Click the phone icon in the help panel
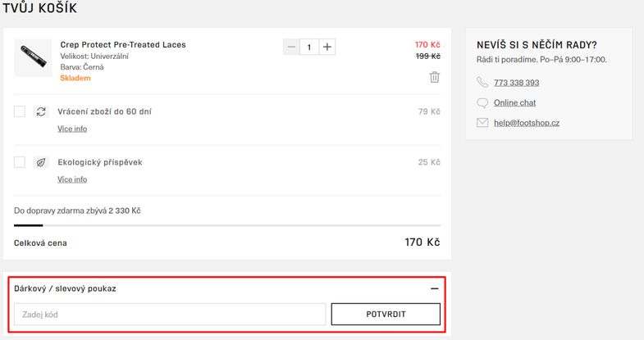 (482, 82)
